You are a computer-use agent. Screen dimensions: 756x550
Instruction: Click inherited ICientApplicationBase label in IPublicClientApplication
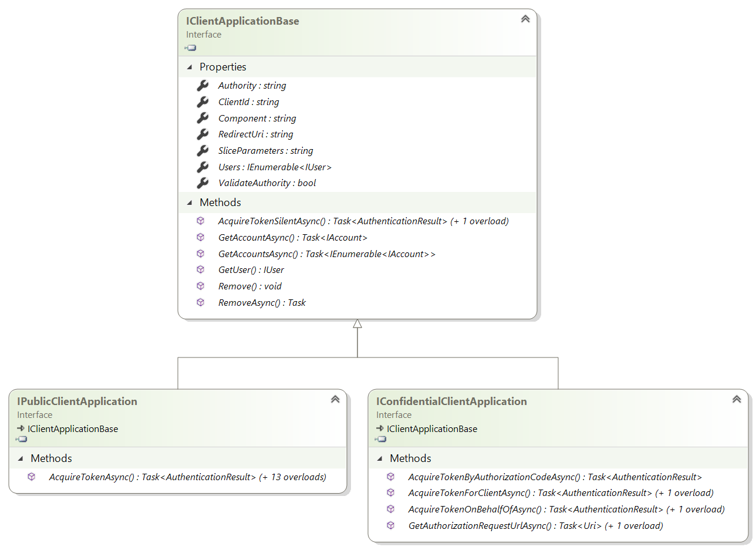[x=73, y=428]
